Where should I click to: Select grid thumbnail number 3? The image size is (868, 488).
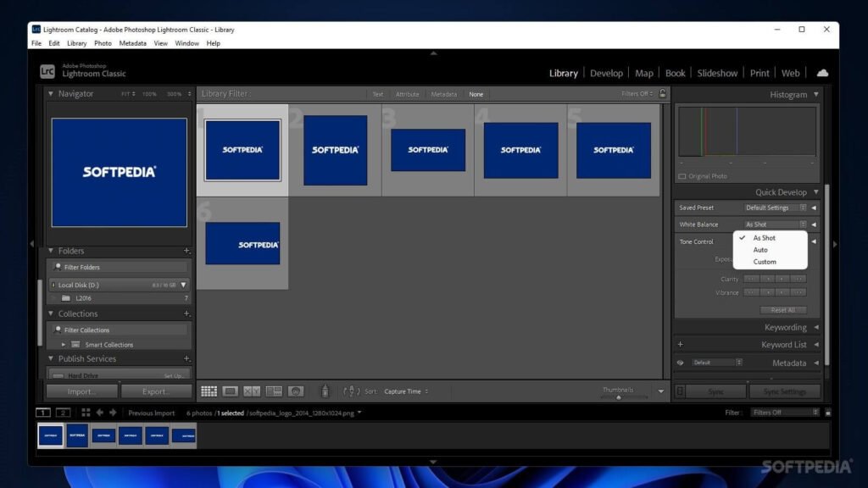(x=428, y=150)
